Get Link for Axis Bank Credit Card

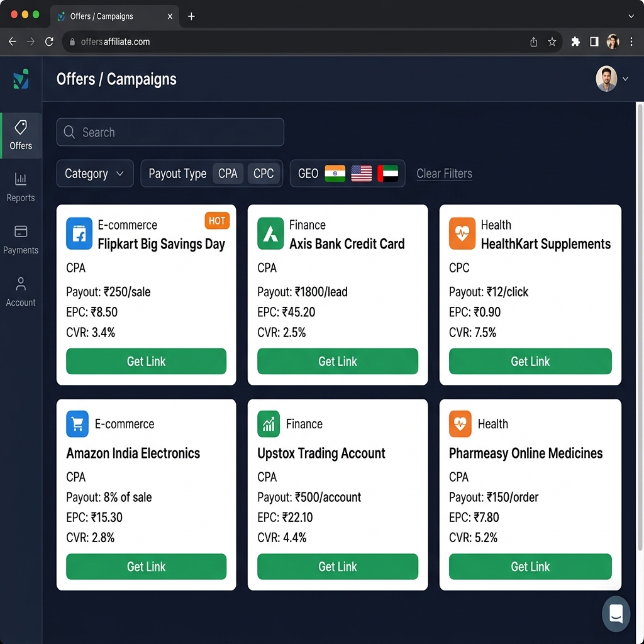tap(338, 361)
